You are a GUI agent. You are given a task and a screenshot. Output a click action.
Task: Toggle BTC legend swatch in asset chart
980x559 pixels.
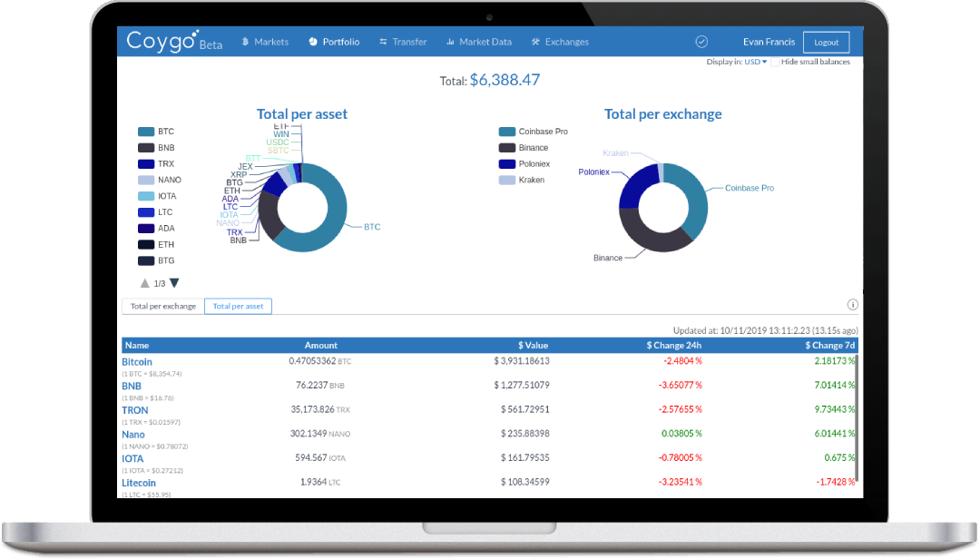click(x=146, y=132)
